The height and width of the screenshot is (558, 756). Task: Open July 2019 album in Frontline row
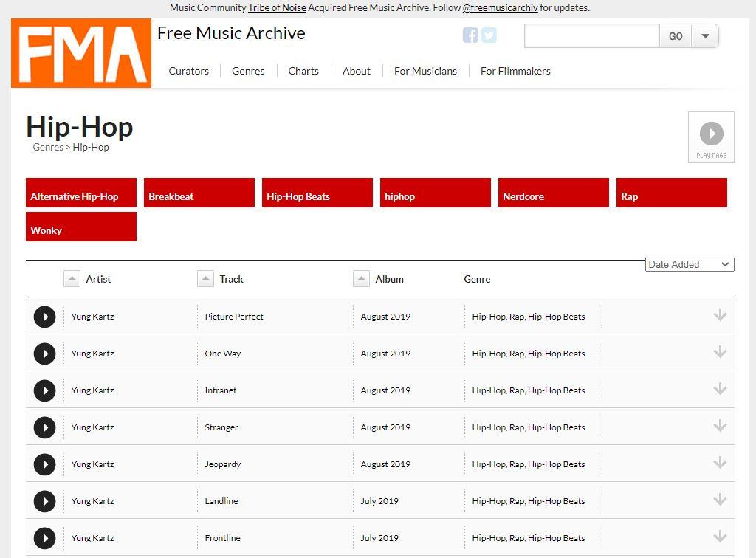pyautogui.click(x=379, y=538)
